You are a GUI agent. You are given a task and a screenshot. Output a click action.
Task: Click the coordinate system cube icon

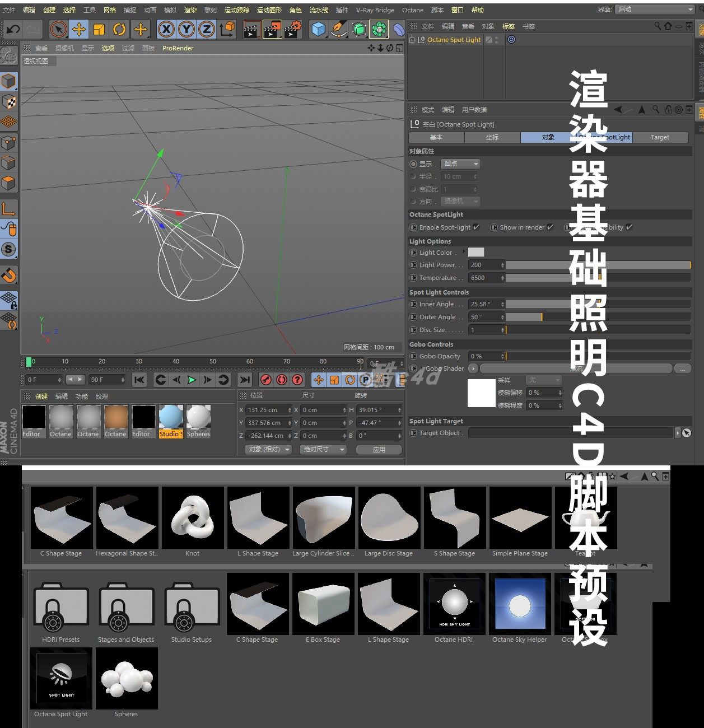click(x=227, y=29)
